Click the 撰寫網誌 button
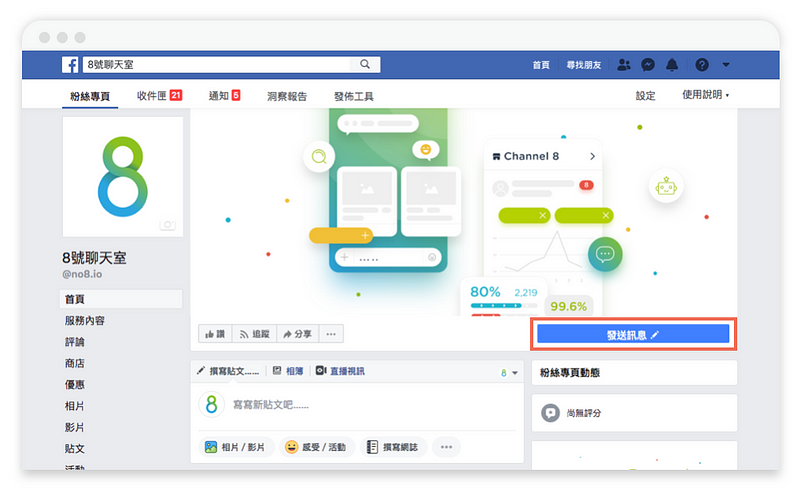This screenshot has width=800, height=500. click(393, 447)
